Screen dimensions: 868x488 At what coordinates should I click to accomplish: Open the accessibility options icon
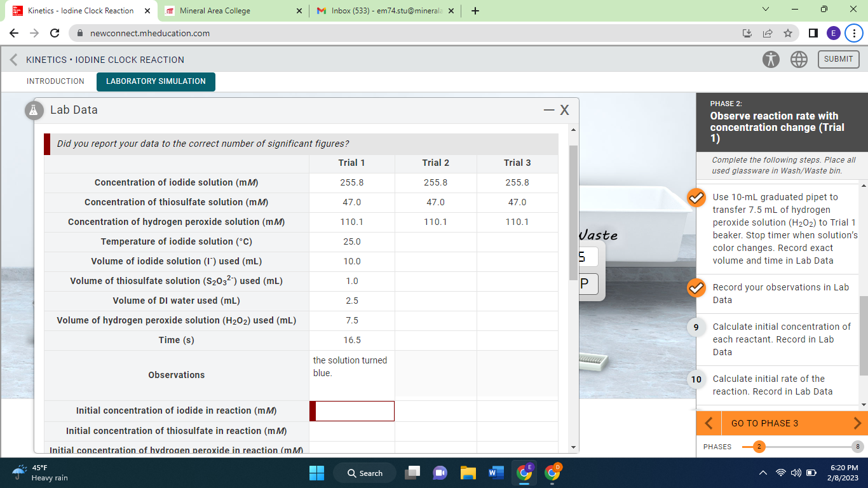point(771,59)
